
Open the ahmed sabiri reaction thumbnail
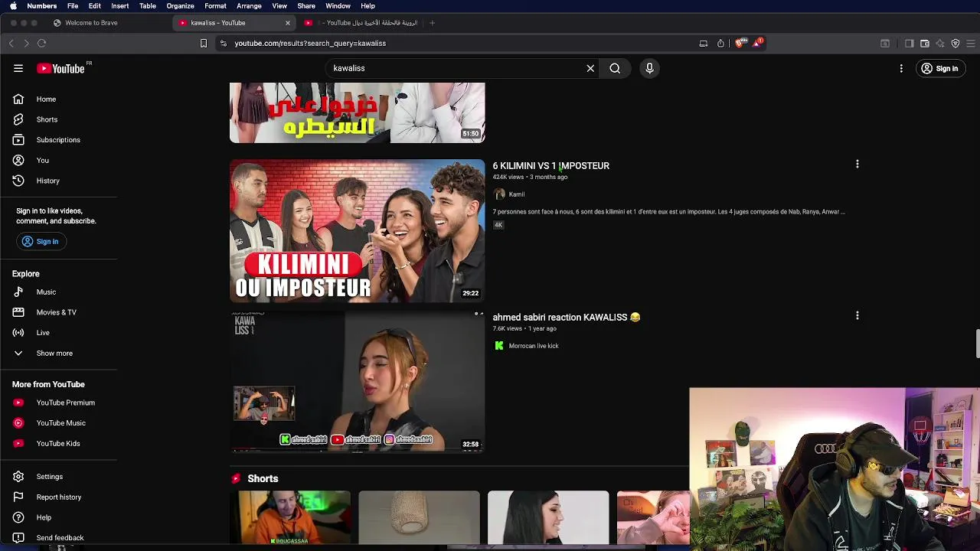point(357,381)
